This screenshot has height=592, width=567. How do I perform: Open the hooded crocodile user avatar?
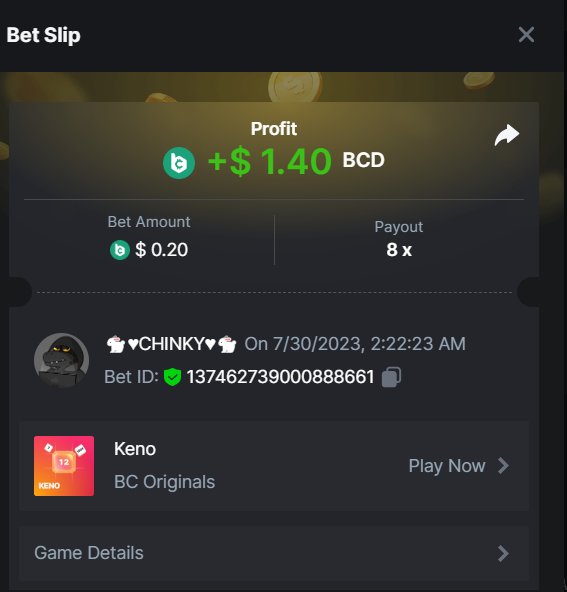(x=62, y=360)
